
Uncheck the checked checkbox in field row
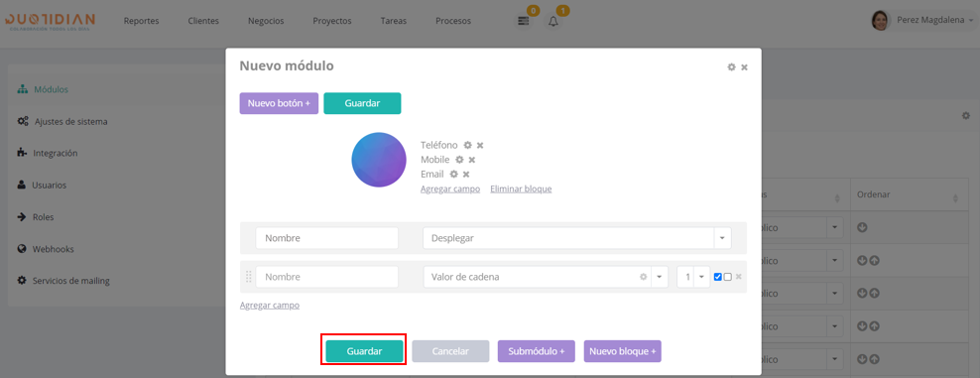click(717, 277)
